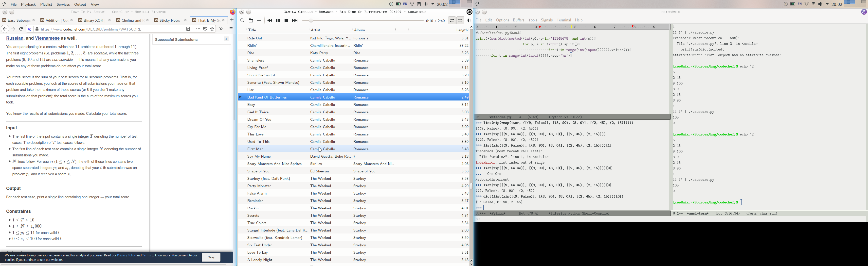Click the open files folder icon in Audacious
This screenshot has width=868, height=266.
click(x=251, y=21)
